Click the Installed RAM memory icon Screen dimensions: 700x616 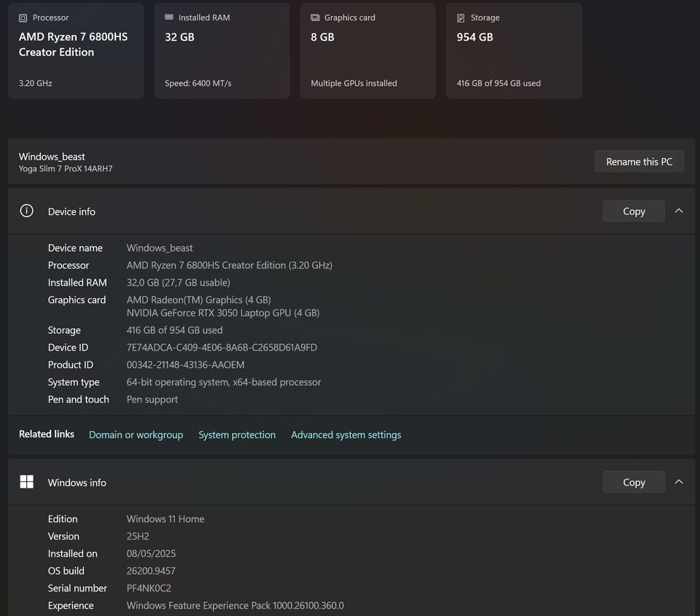168,17
